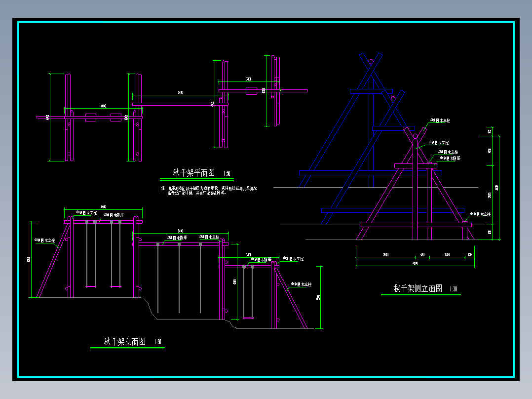The height and width of the screenshot is (399, 532).
Task: Select the title text "秋千架侧立面图"
Action: click(x=418, y=288)
